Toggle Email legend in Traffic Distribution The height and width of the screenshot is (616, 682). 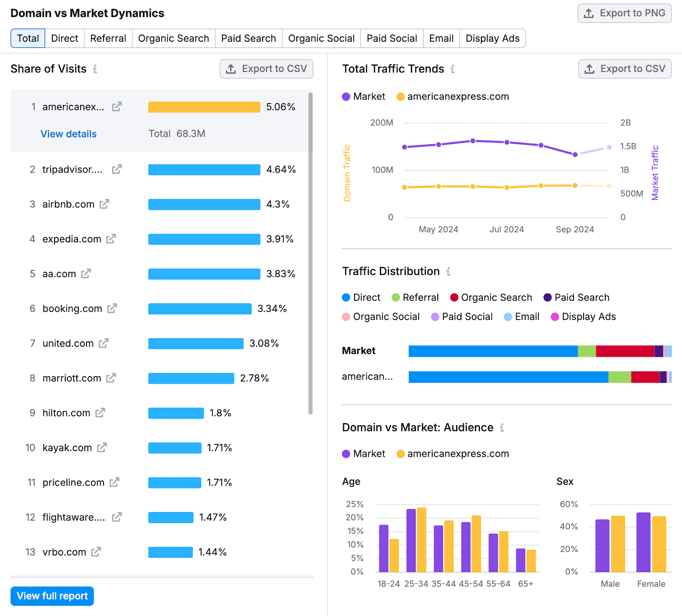tap(522, 317)
